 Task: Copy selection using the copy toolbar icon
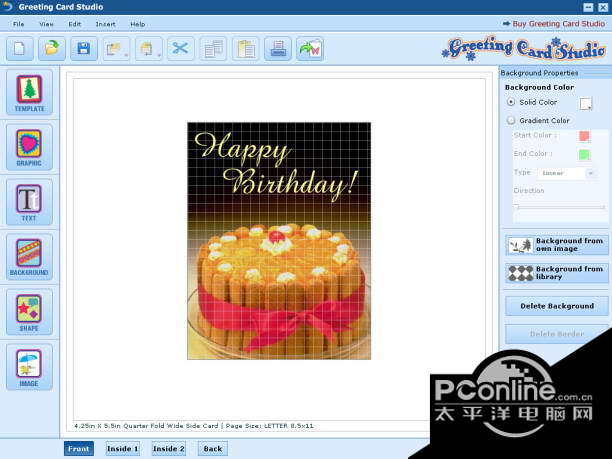(213, 49)
